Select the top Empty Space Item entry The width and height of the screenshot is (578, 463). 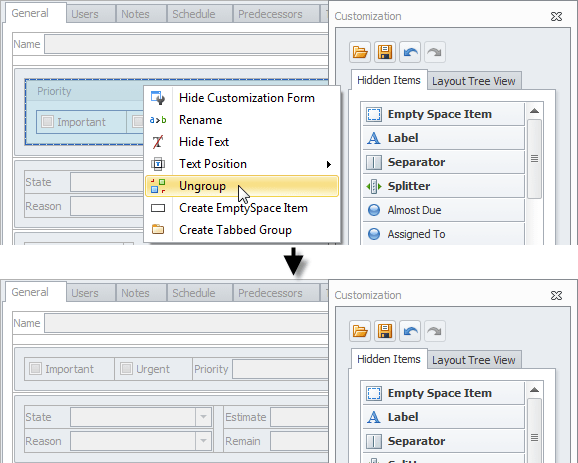coord(443,114)
